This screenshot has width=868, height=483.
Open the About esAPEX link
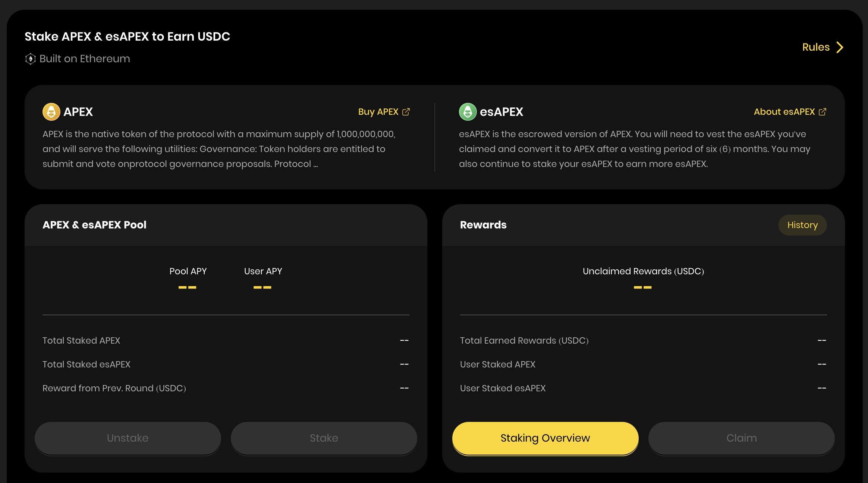pyautogui.click(x=784, y=112)
